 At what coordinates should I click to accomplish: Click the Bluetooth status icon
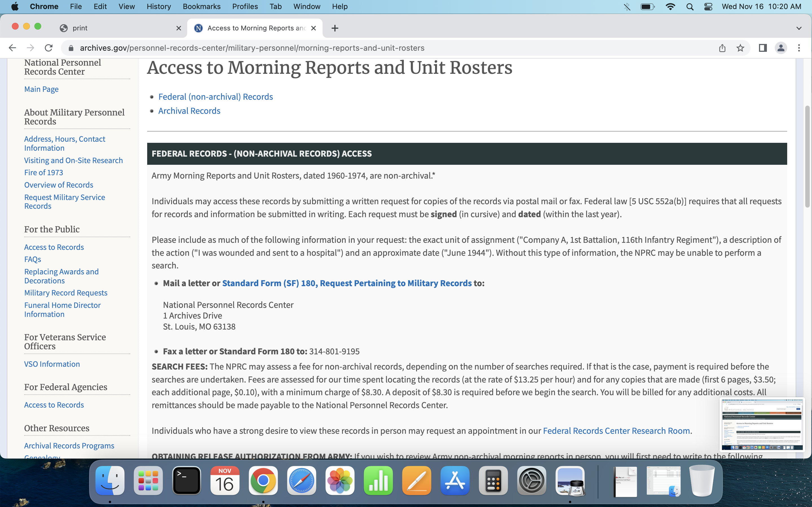627,6
